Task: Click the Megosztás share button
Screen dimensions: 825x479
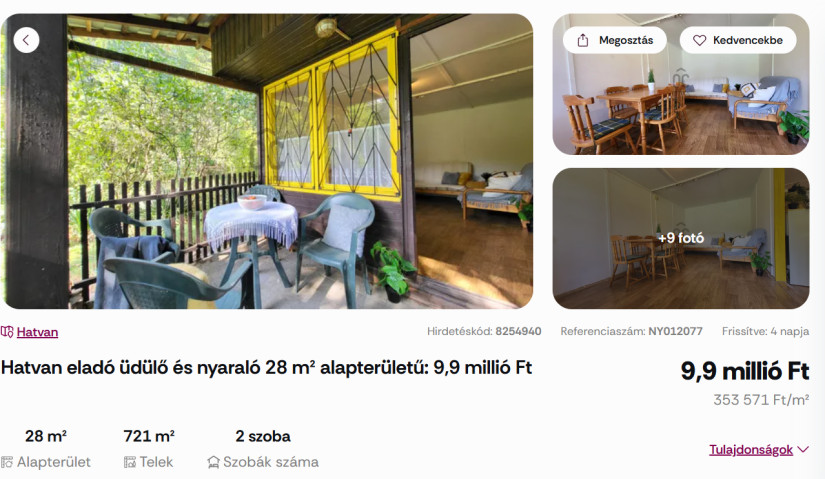Action: click(x=615, y=40)
